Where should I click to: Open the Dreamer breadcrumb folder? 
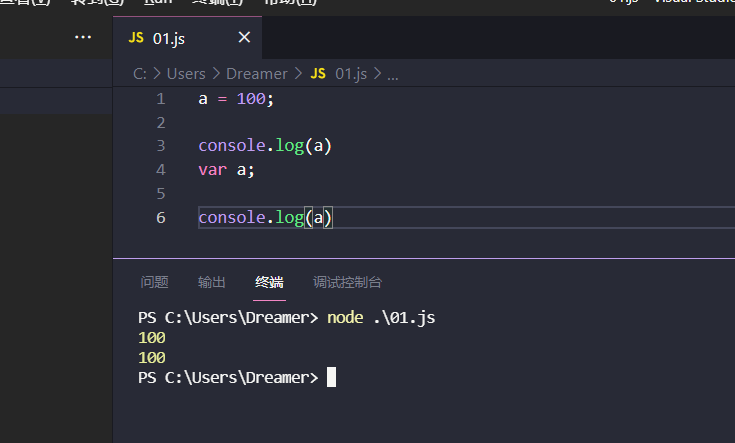[256, 73]
